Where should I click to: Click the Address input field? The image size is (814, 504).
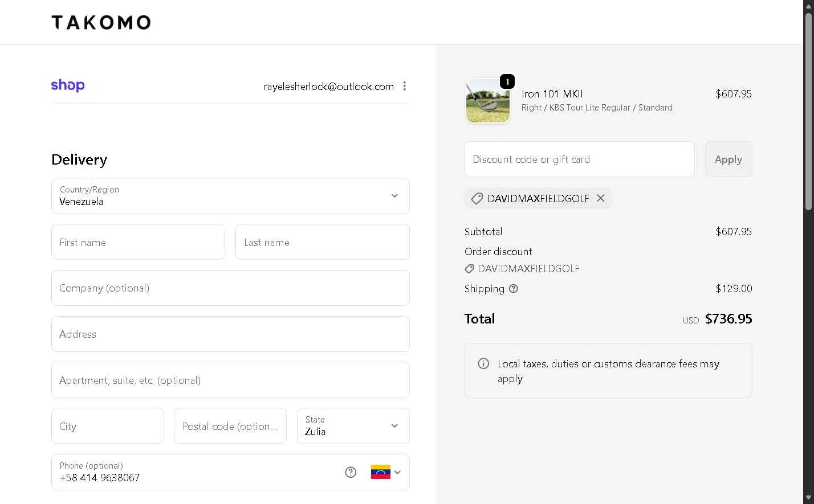tap(230, 334)
